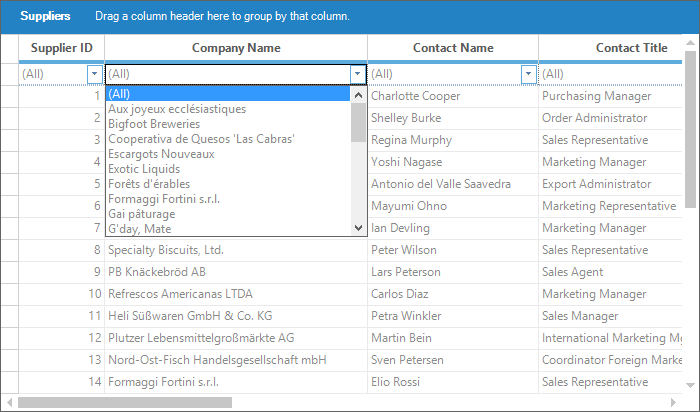Sort by the Contact Name column header
The height and width of the screenshot is (412, 700).
(x=453, y=48)
